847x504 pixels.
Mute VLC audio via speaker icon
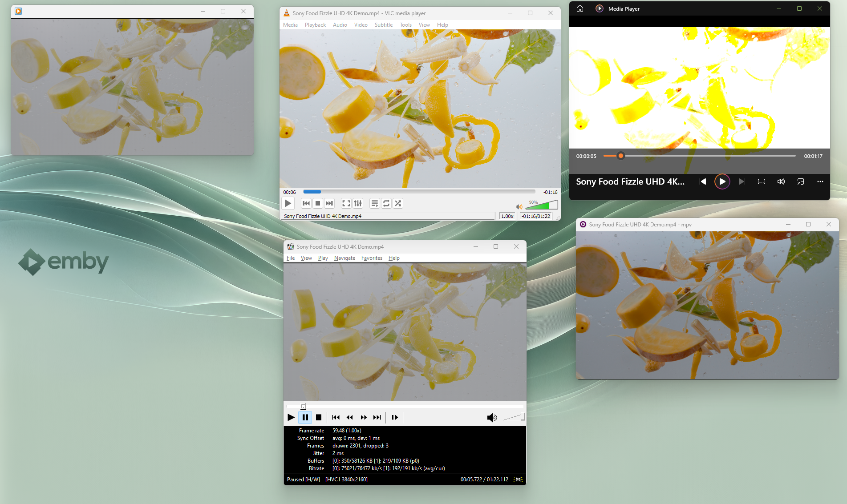pos(519,206)
